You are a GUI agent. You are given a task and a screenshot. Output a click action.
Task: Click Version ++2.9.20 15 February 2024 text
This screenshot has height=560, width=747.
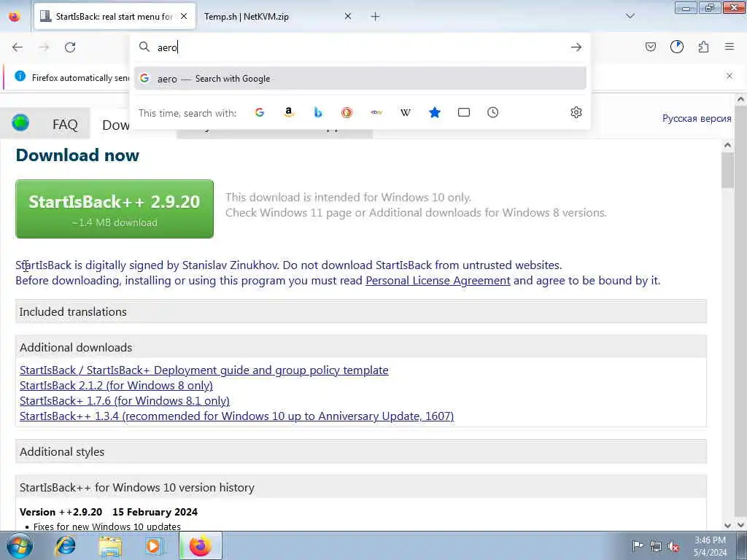point(109,512)
